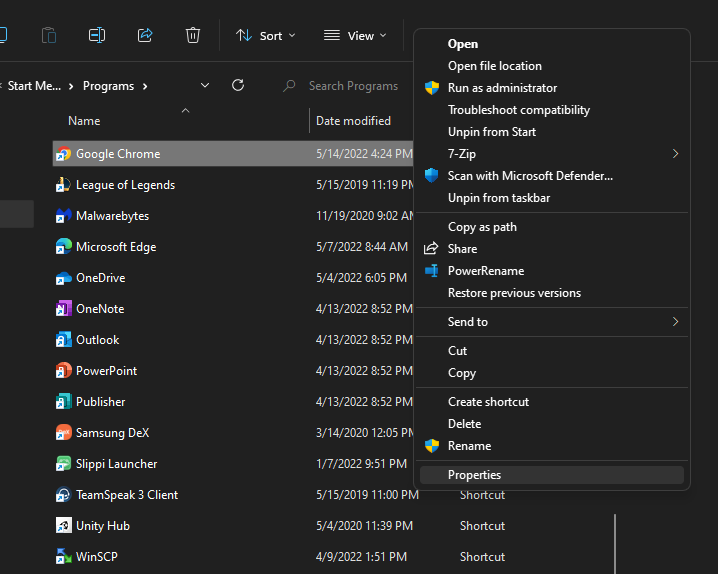Expand the address bar history dropdown
718x574 pixels.
205,86
